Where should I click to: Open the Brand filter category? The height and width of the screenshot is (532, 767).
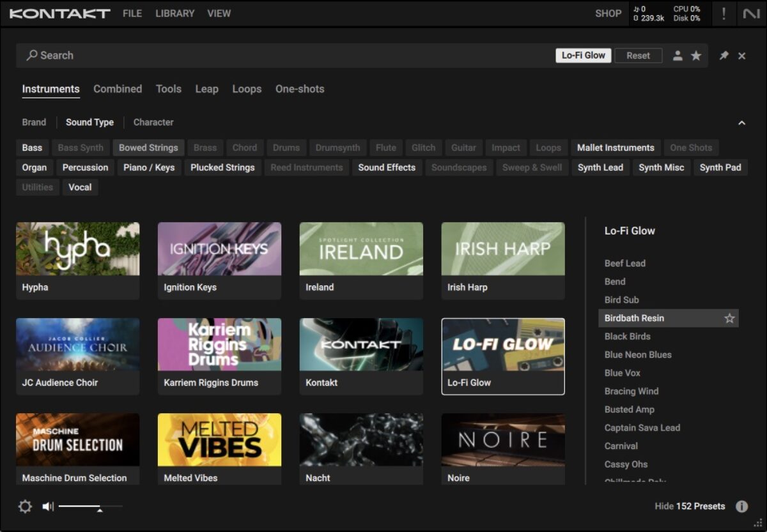(x=34, y=122)
